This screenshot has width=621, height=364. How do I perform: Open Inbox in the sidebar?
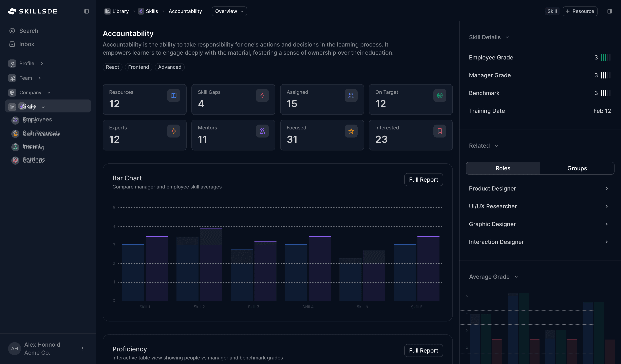pyautogui.click(x=27, y=44)
